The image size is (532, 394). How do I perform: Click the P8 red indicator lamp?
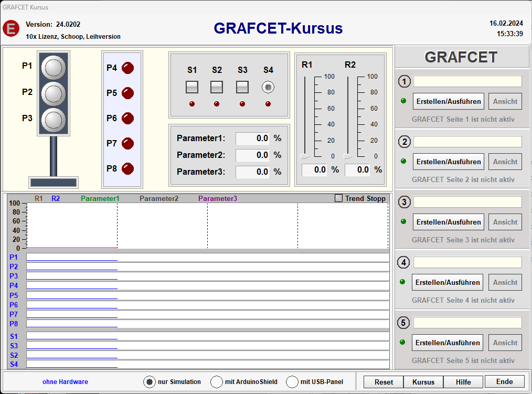(128, 168)
